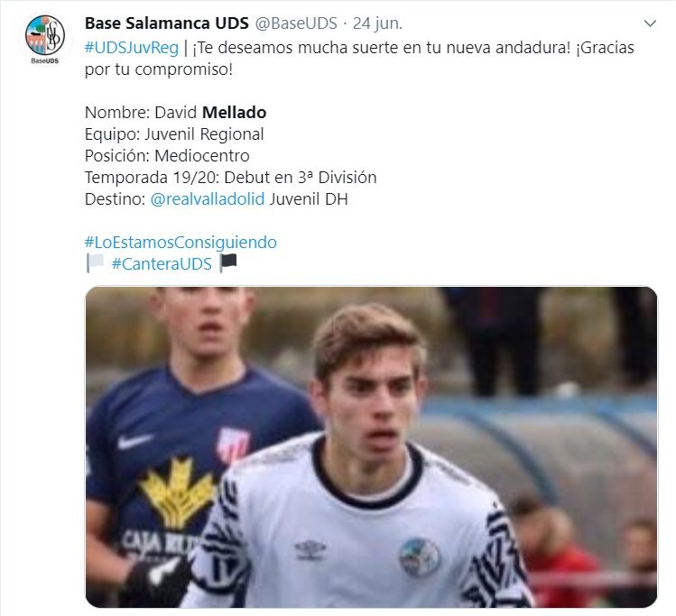Select the bold Mellado surname text
Viewport: 676px width, 616px height.
(234, 113)
